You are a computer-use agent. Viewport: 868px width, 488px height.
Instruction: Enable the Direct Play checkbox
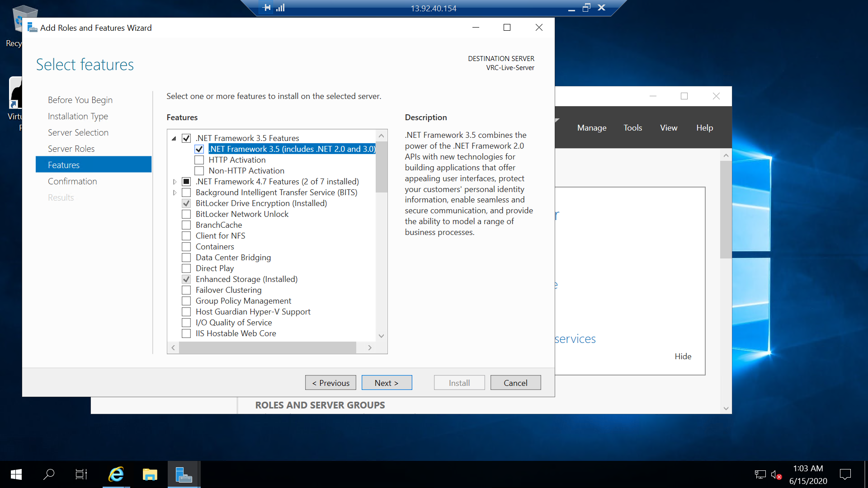[x=186, y=268]
